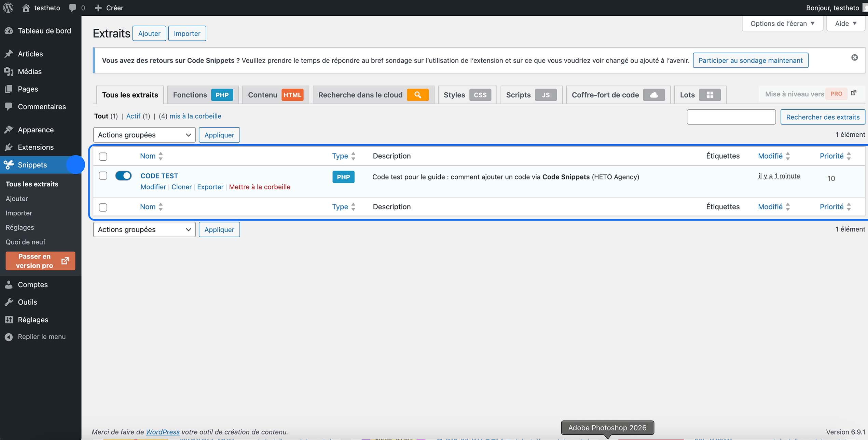
Task: Expand the Options de l'écran panel
Action: pyautogui.click(x=782, y=23)
